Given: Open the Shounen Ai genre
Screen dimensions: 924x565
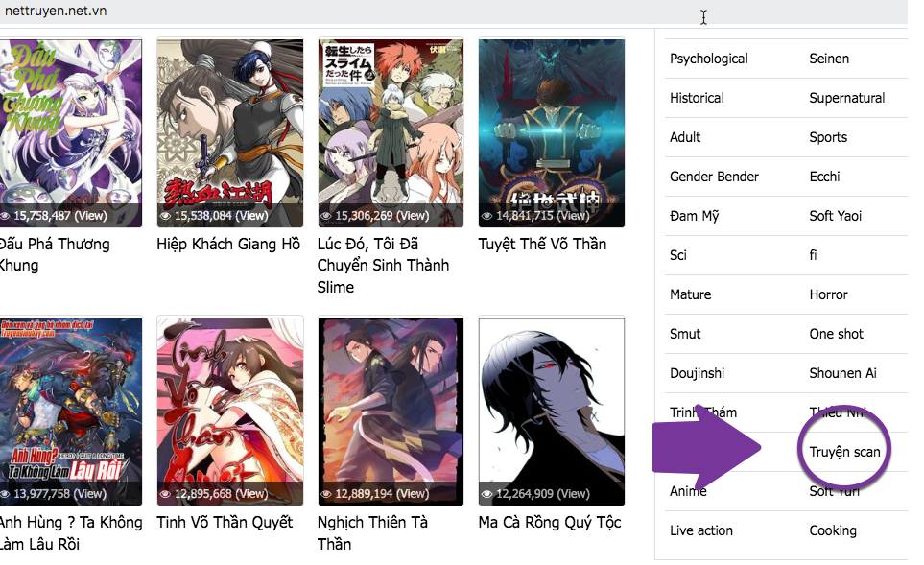Looking at the screenshot, I should 842,373.
